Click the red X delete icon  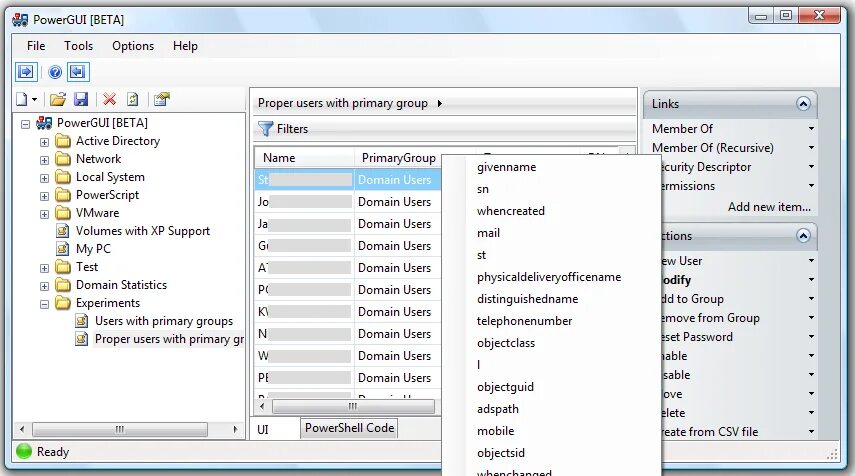(x=110, y=99)
